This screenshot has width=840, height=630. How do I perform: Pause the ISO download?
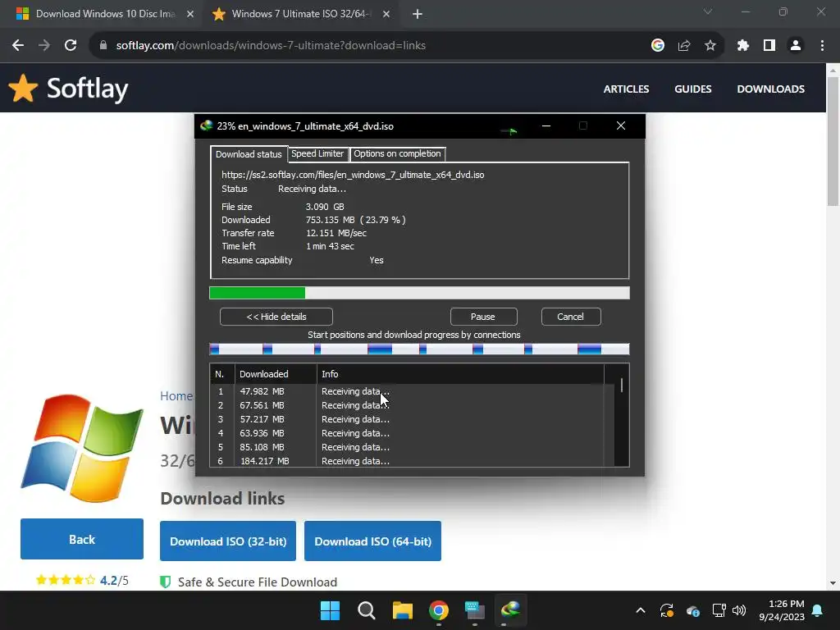click(x=483, y=317)
